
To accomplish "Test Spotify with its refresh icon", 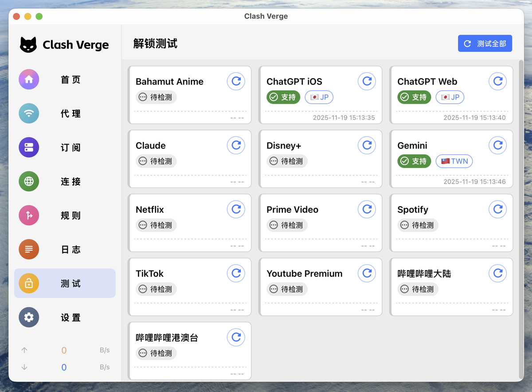I will pyautogui.click(x=497, y=209).
